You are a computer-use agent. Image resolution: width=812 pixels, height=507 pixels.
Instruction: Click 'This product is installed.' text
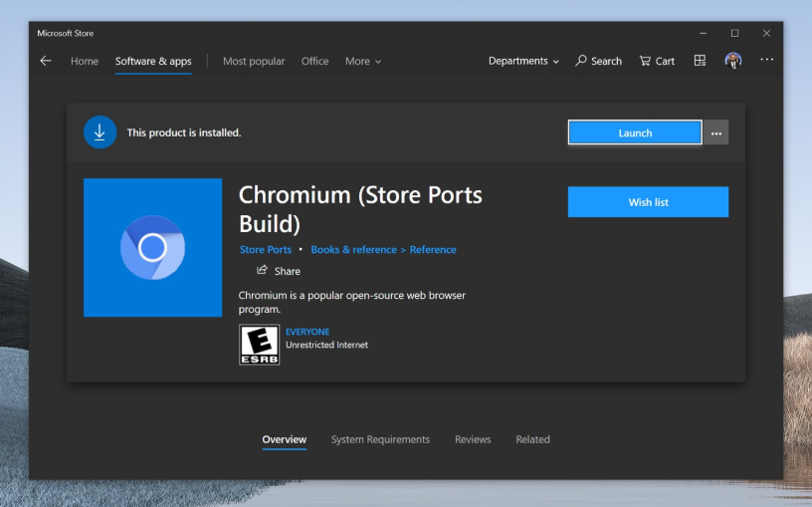(184, 132)
